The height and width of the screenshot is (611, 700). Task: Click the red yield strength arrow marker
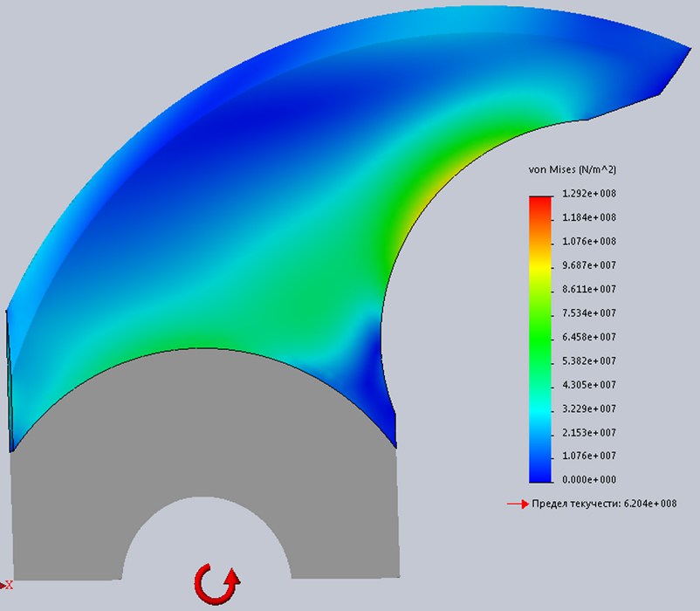pyautogui.click(x=518, y=505)
